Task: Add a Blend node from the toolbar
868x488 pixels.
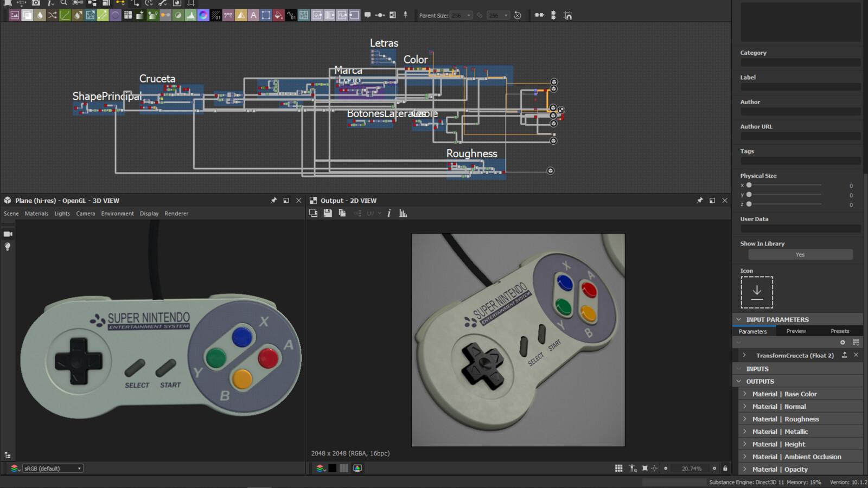Action: 27,15
